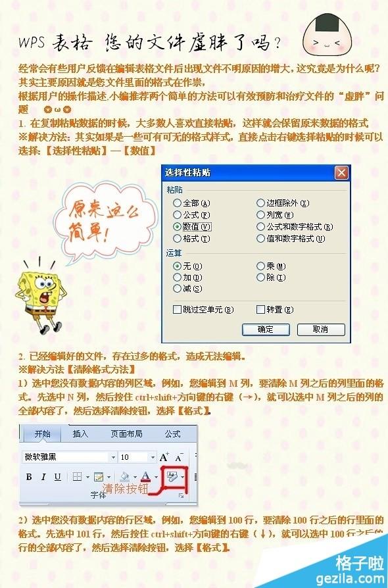Apply Italic with the I icon
The height and width of the screenshot is (588, 388).
tap(43, 477)
